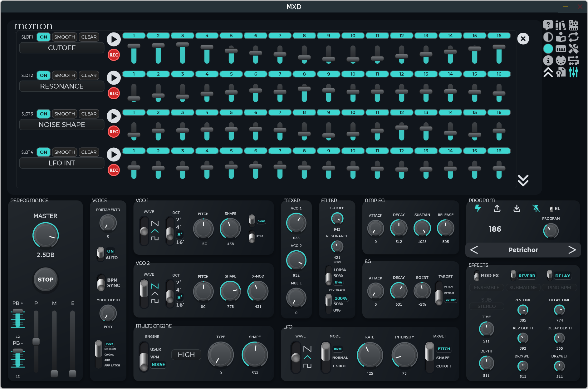Image resolution: width=588 pixels, height=389 pixels.
Task: Open the LFO INT parameter selector
Action: (x=62, y=163)
